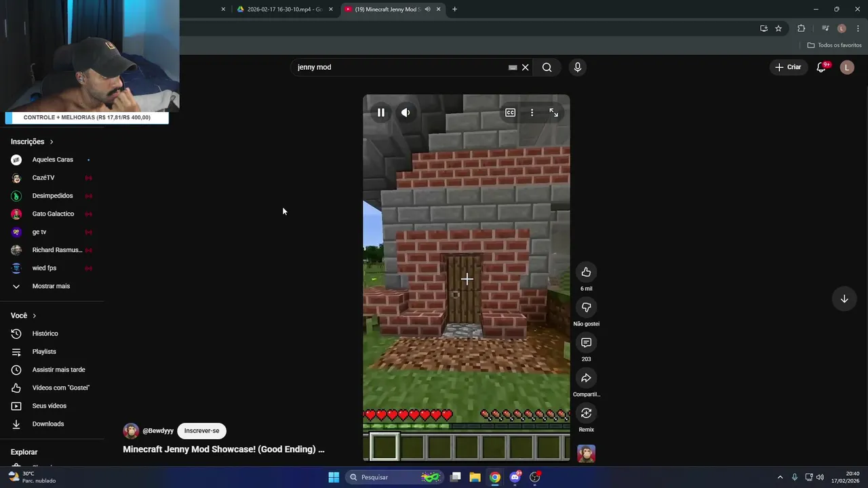Open YouTube notifications bell
868x488 pixels.
click(x=821, y=67)
